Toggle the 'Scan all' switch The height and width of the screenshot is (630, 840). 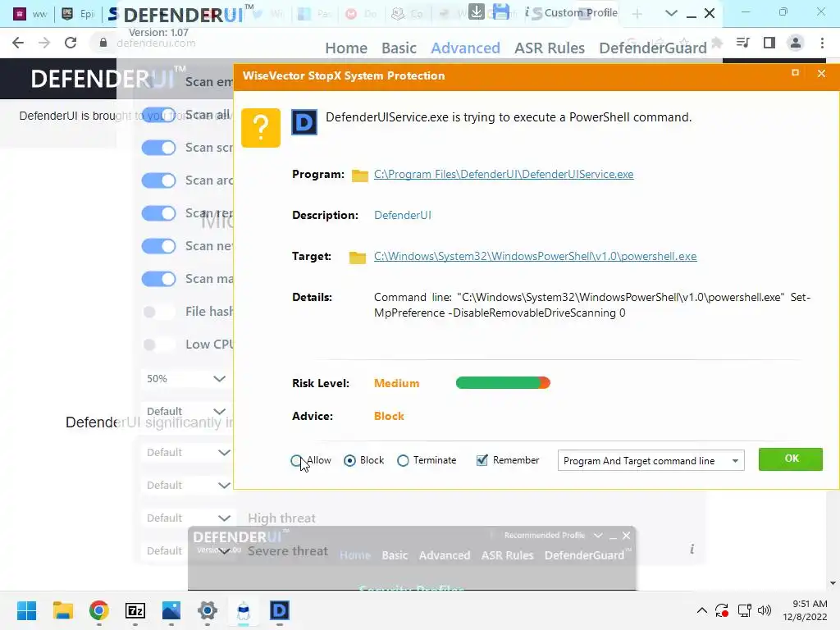(158, 115)
